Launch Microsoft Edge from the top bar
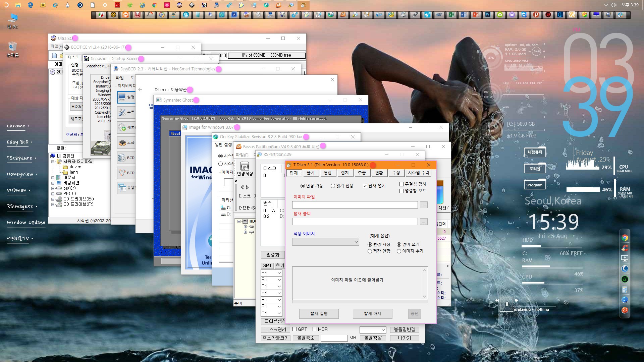Viewport: 644px width, 362px height. tap(31, 5)
